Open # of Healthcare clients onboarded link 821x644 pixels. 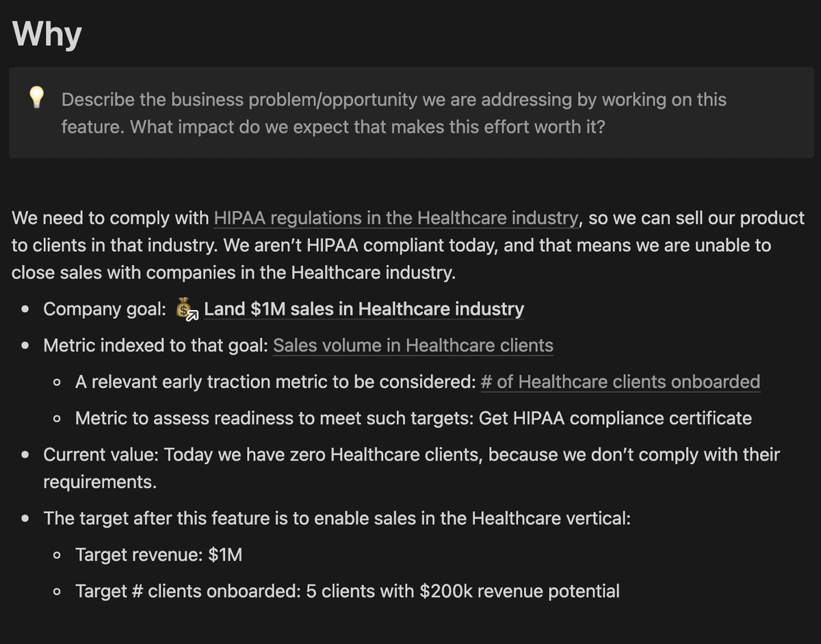click(621, 381)
